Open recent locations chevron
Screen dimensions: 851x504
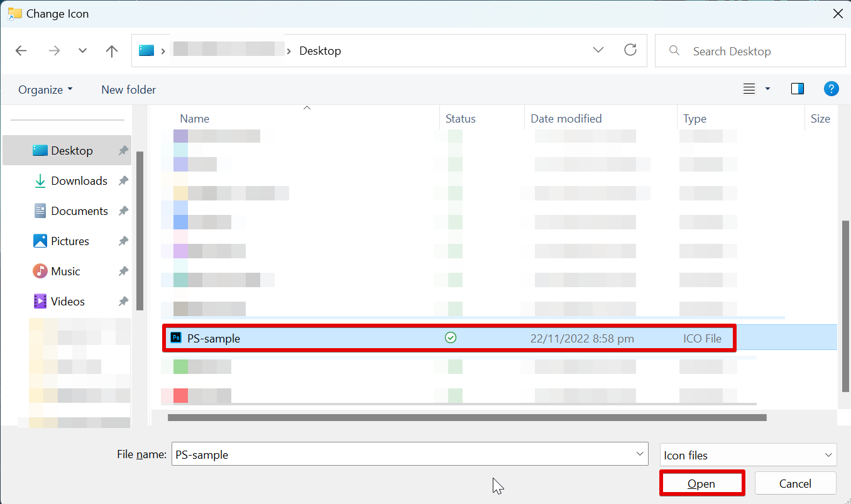pos(82,51)
